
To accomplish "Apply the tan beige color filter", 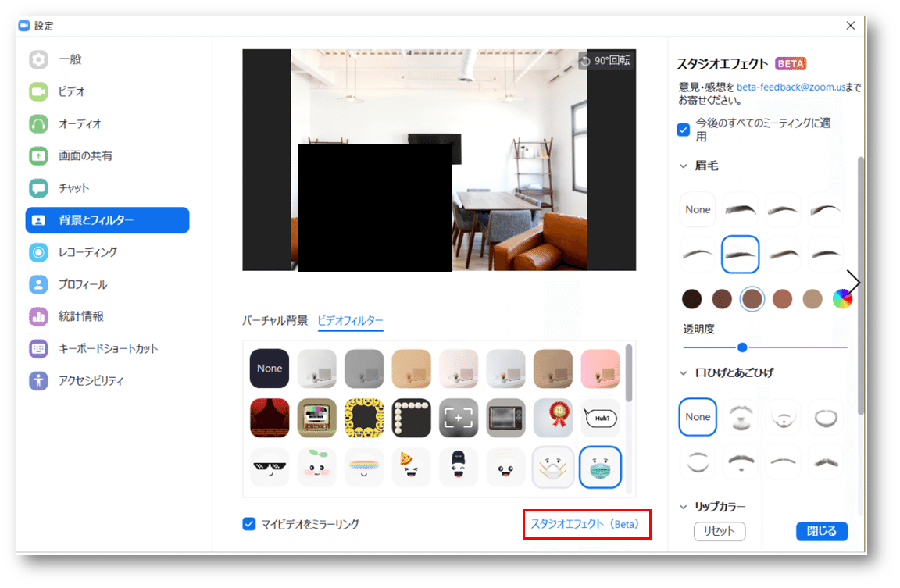I will [411, 369].
